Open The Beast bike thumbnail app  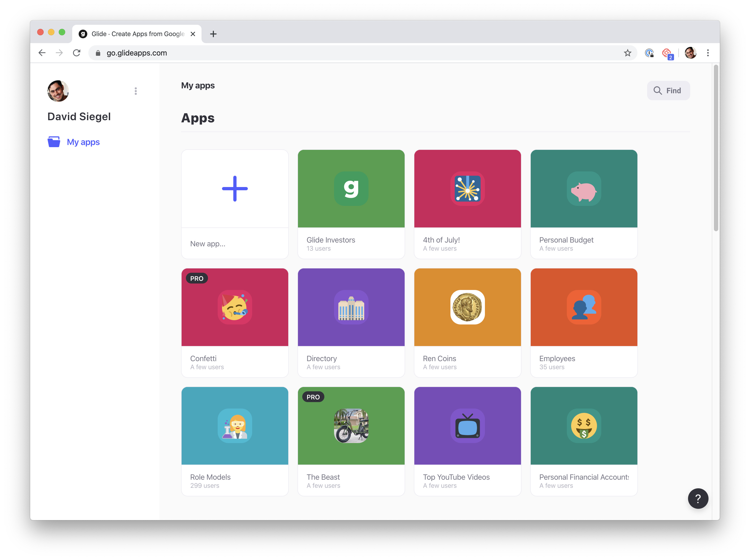click(351, 426)
